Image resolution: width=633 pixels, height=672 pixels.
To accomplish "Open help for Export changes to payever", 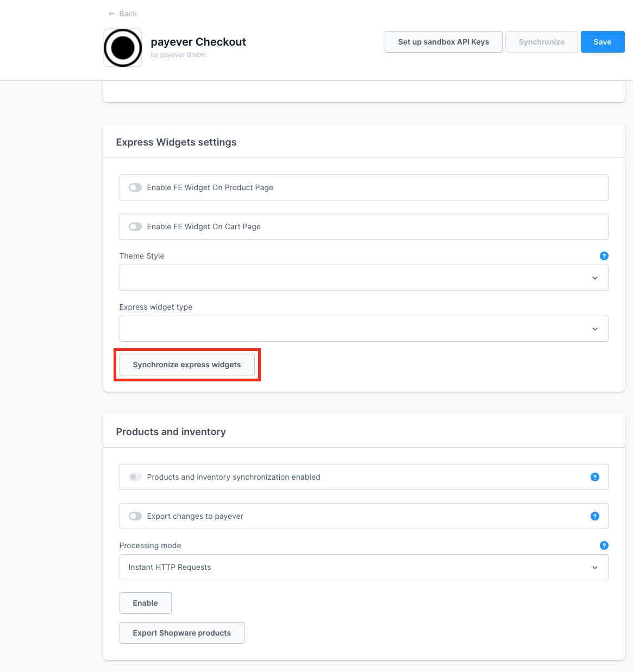I will pos(595,516).
